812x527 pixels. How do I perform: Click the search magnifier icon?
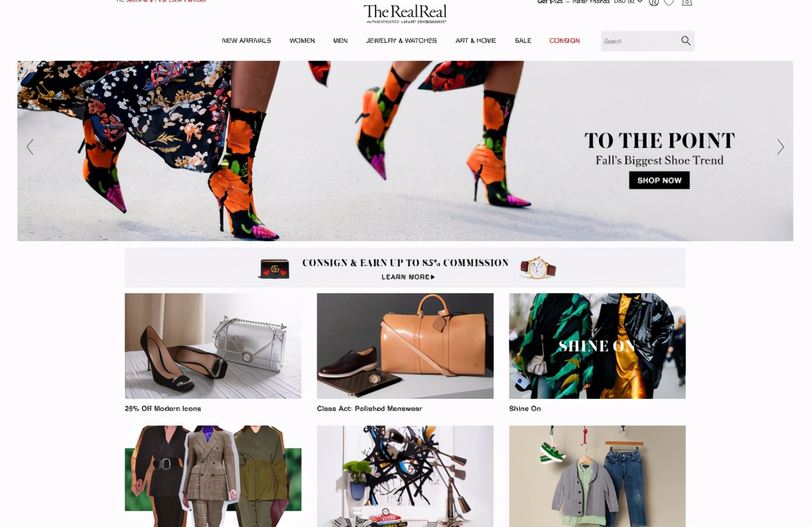pos(686,41)
